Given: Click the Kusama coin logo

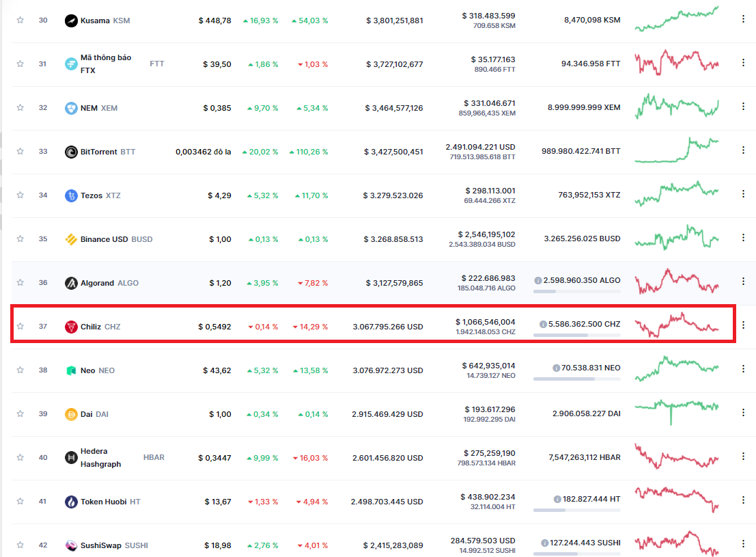Looking at the screenshot, I should click(71, 21).
